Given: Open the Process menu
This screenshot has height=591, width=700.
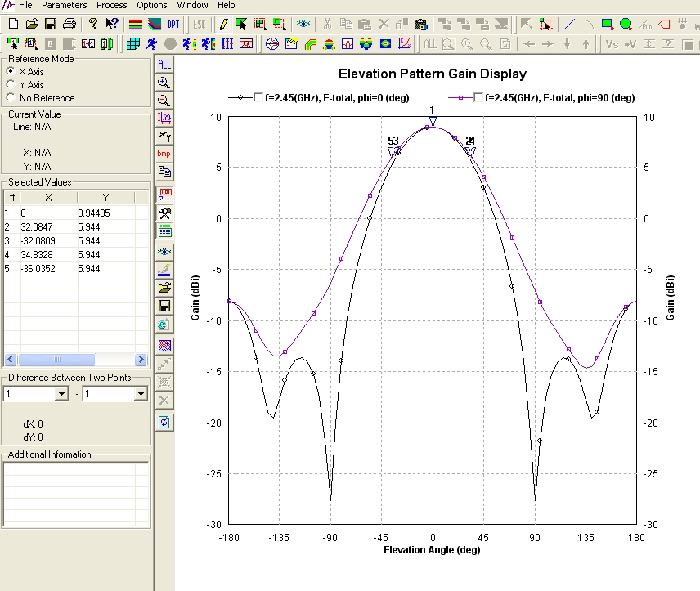Looking at the screenshot, I should [112, 5].
